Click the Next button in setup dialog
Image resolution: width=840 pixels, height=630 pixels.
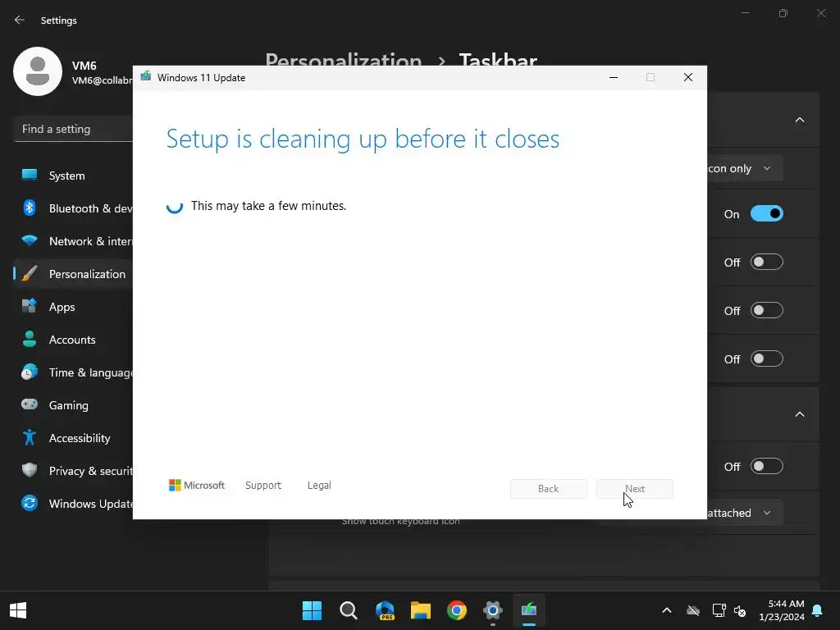click(x=635, y=489)
